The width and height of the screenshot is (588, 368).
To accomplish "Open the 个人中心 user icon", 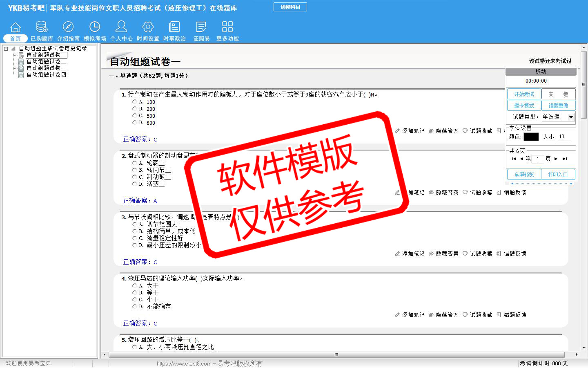I will click(x=121, y=27).
